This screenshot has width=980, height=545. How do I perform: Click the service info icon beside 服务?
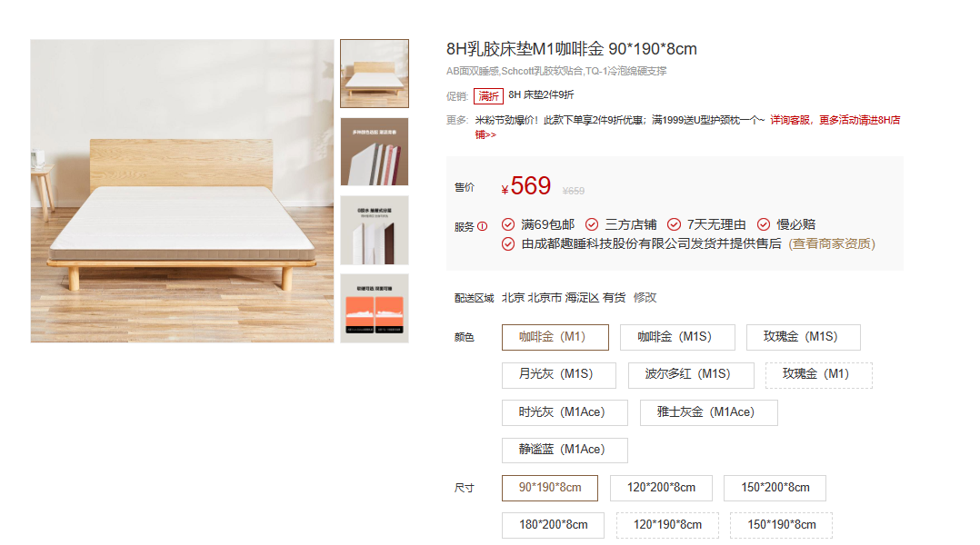[x=483, y=226]
